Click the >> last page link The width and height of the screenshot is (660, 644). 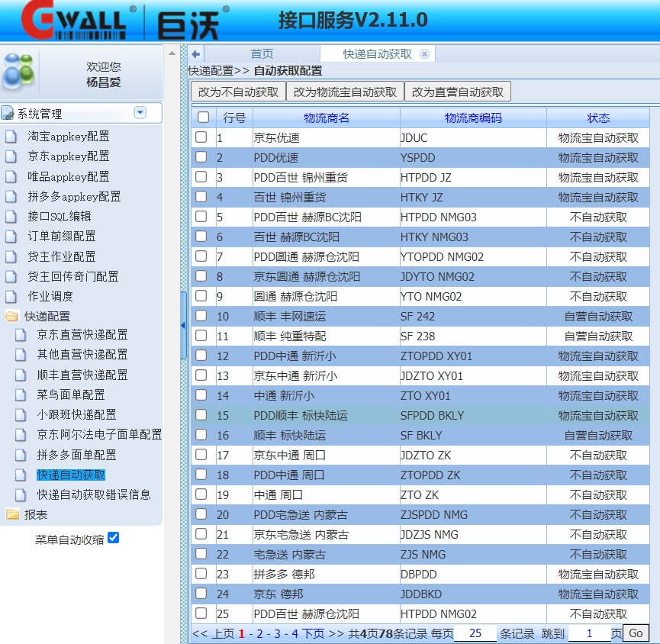336,633
